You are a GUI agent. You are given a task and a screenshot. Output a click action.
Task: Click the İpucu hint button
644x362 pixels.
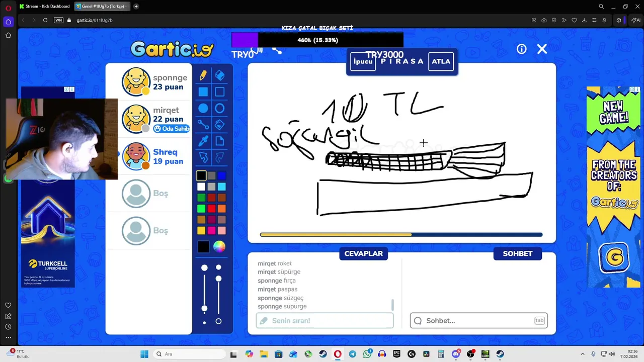363,61
